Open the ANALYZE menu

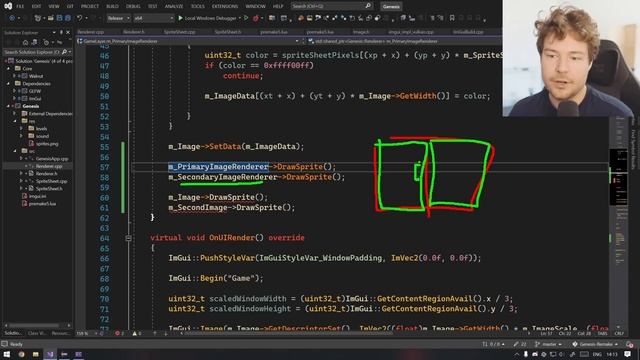[x=174, y=7]
